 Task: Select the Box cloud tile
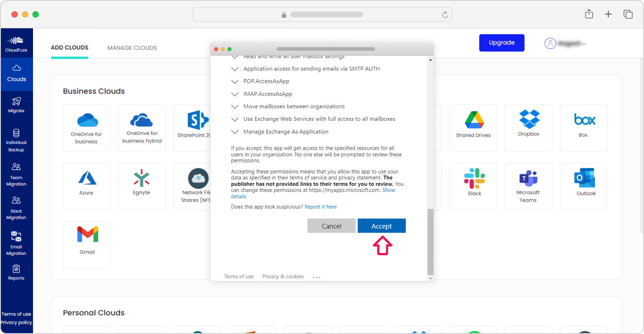coord(583,128)
